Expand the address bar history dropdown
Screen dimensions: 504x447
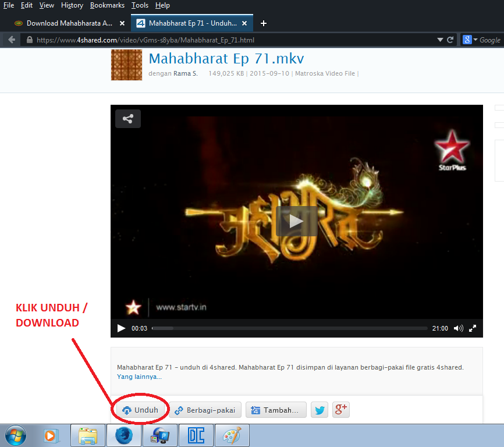(x=440, y=40)
